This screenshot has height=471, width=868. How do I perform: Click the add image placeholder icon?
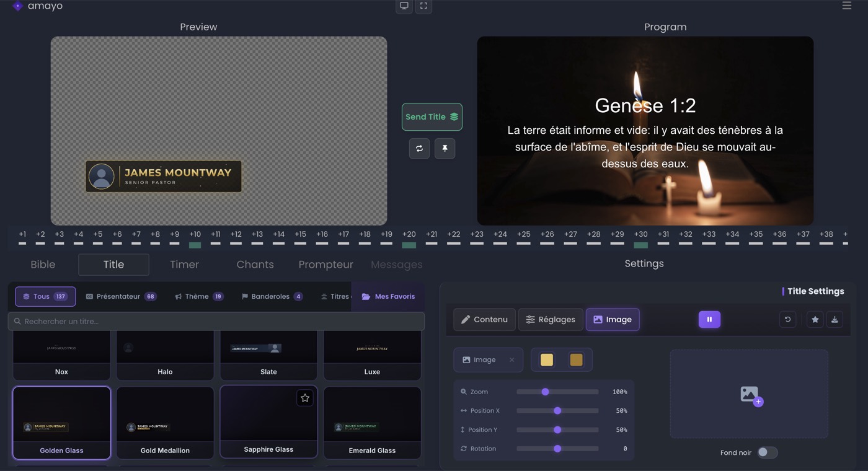tap(751, 395)
